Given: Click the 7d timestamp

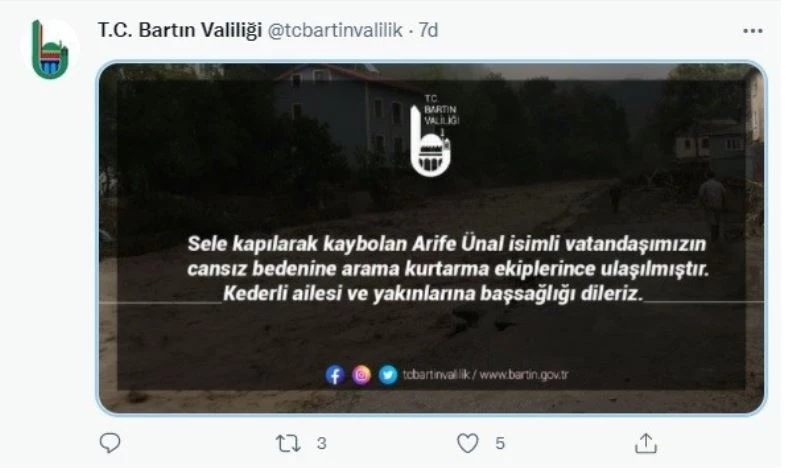Looking at the screenshot, I should pos(429,31).
